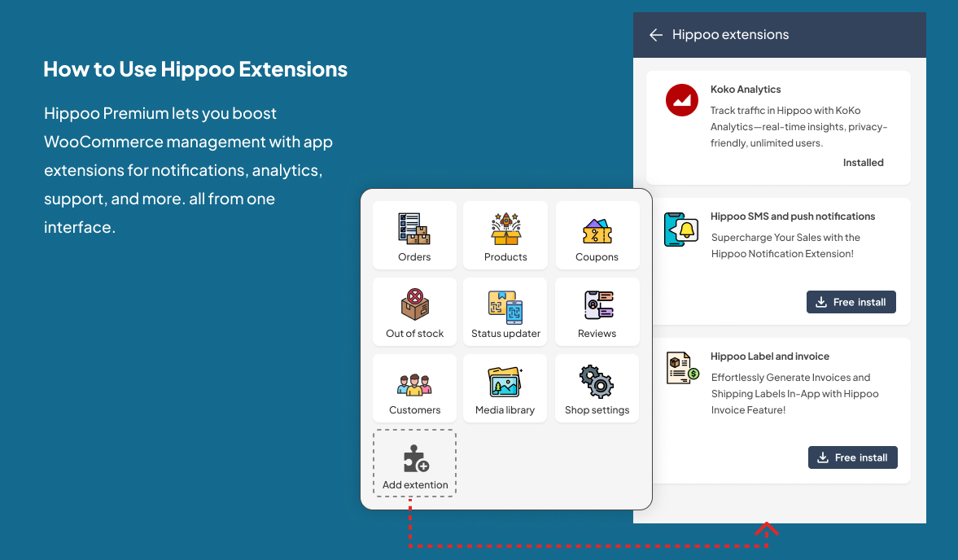
Task: Select the Koko Analytics extension title
Action: pyautogui.click(x=746, y=90)
